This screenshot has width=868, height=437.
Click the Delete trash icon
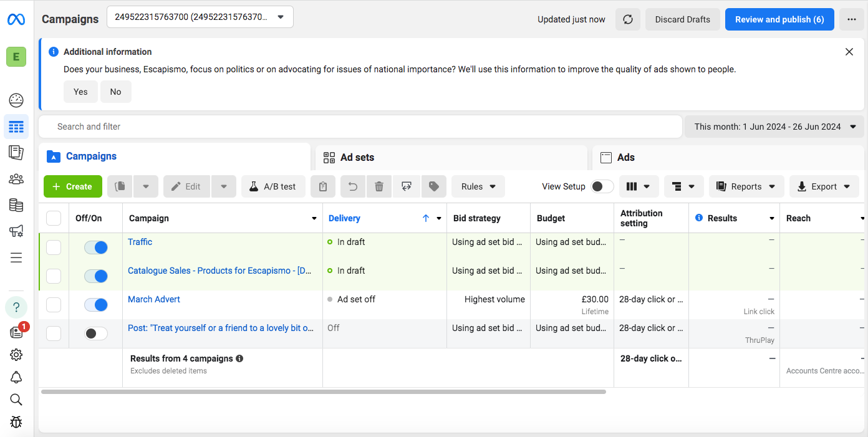click(379, 186)
